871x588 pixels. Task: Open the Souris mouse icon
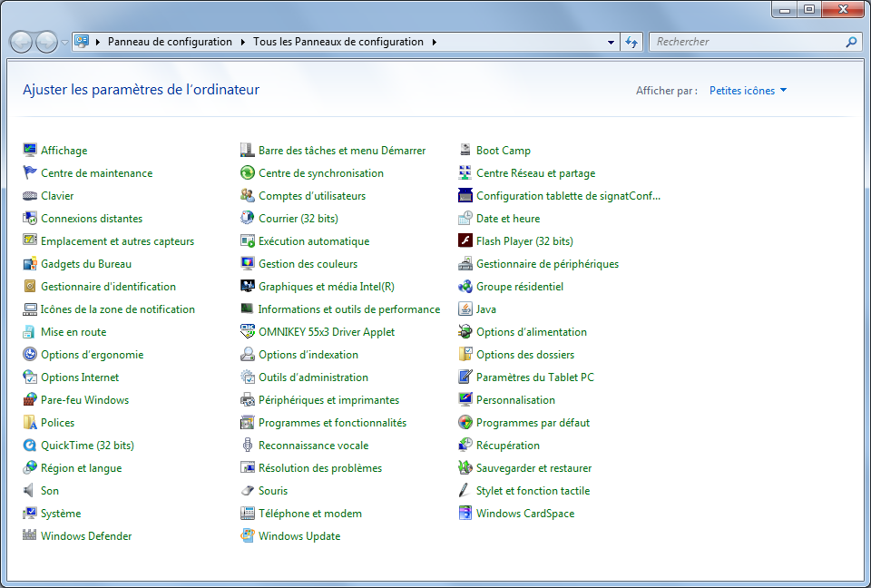pos(247,491)
